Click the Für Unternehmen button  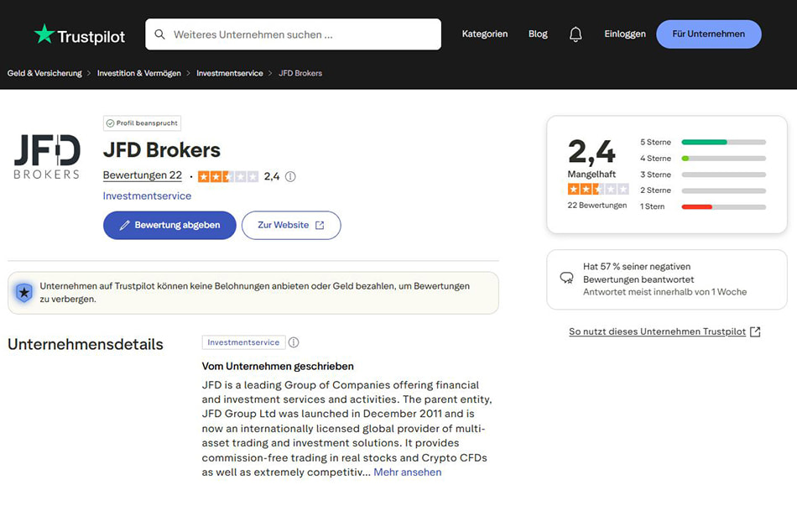[x=709, y=34]
